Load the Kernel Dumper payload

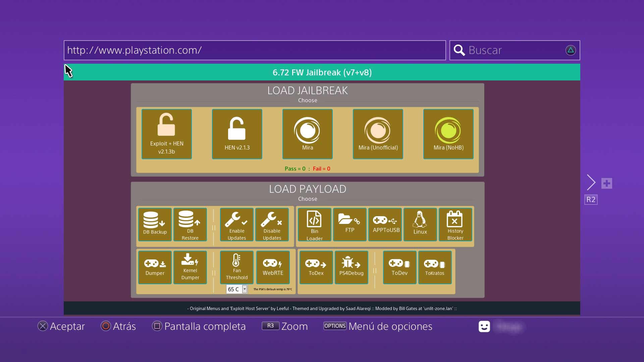[x=190, y=267]
